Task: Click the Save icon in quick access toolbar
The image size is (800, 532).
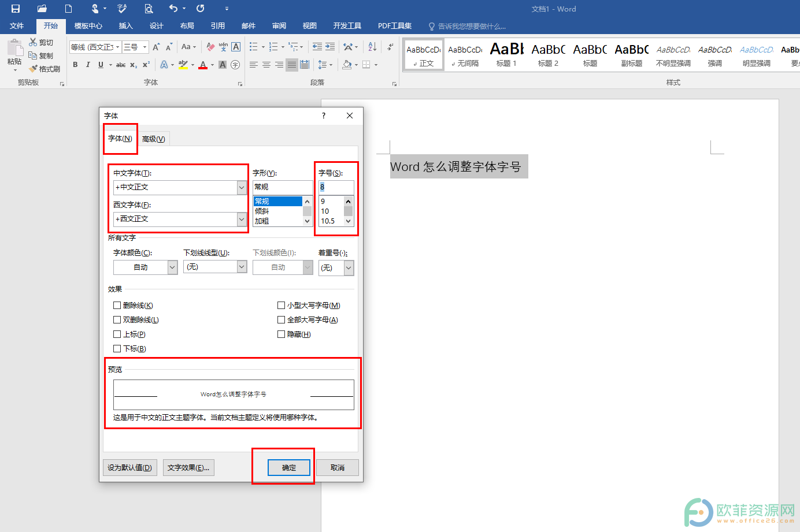Action: coord(16,9)
